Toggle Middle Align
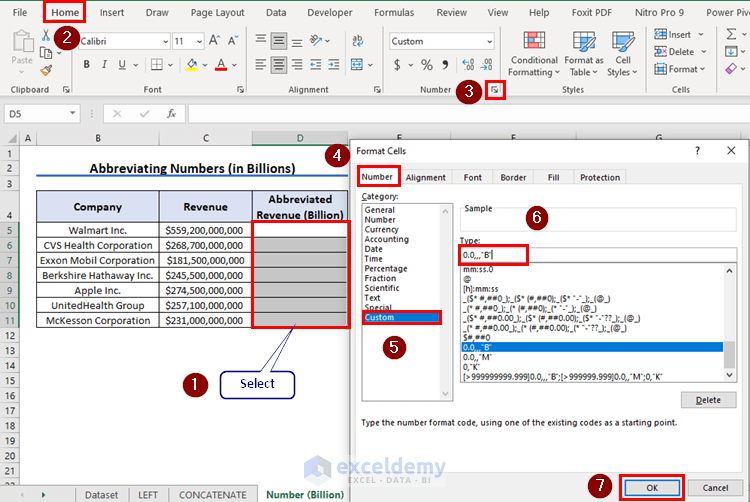Image resolution: width=750 pixels, height=502 pixels. [x=279, y=41]
